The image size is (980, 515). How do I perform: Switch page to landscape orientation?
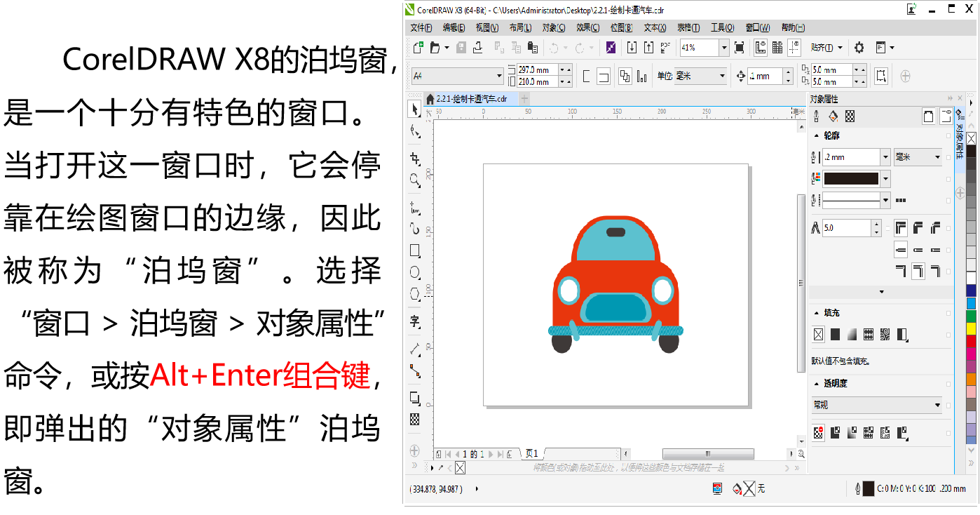(604, 76)
